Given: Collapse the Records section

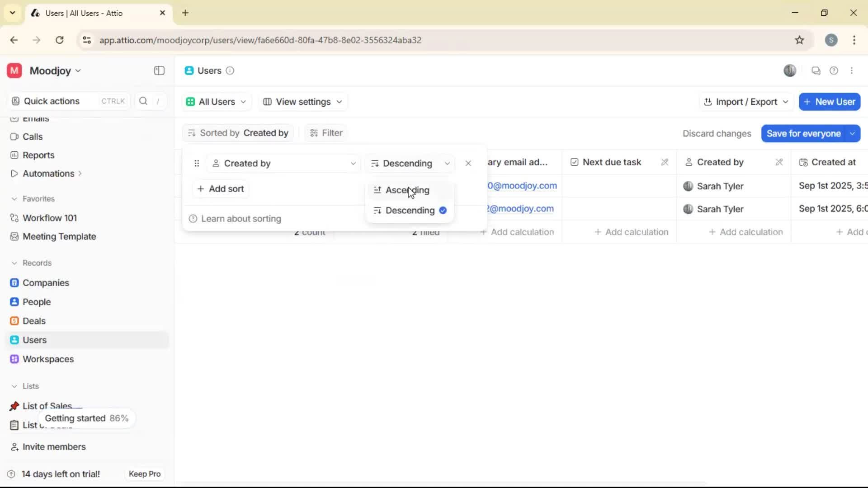Looking at the screenshot, I should [x=14, y=263].
